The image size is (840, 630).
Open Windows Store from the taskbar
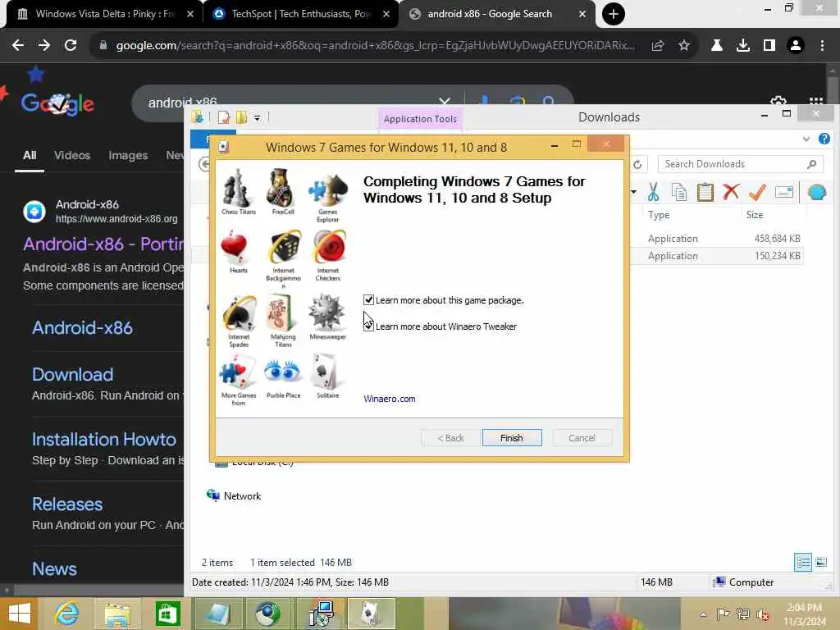(167, 614)
